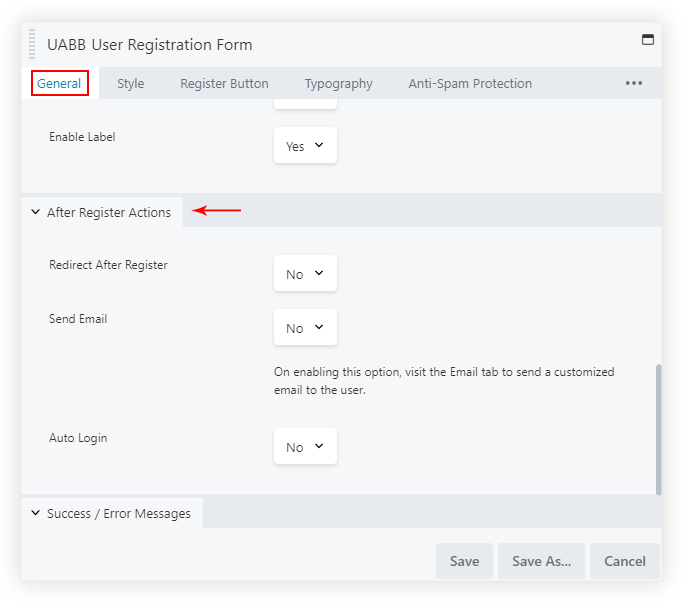Click the drag handle beside the panel title
This screenshot has width=683, height=603.
(x=32, y=45)
